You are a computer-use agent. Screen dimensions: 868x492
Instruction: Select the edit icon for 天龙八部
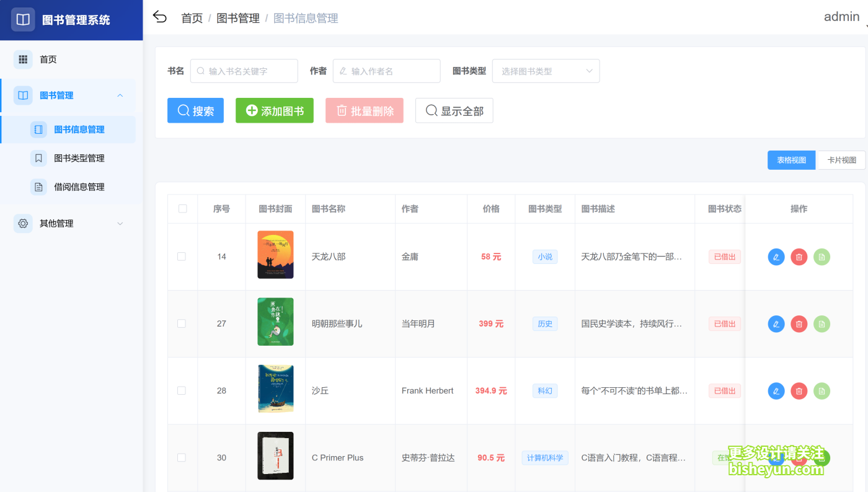click(776, 257)
